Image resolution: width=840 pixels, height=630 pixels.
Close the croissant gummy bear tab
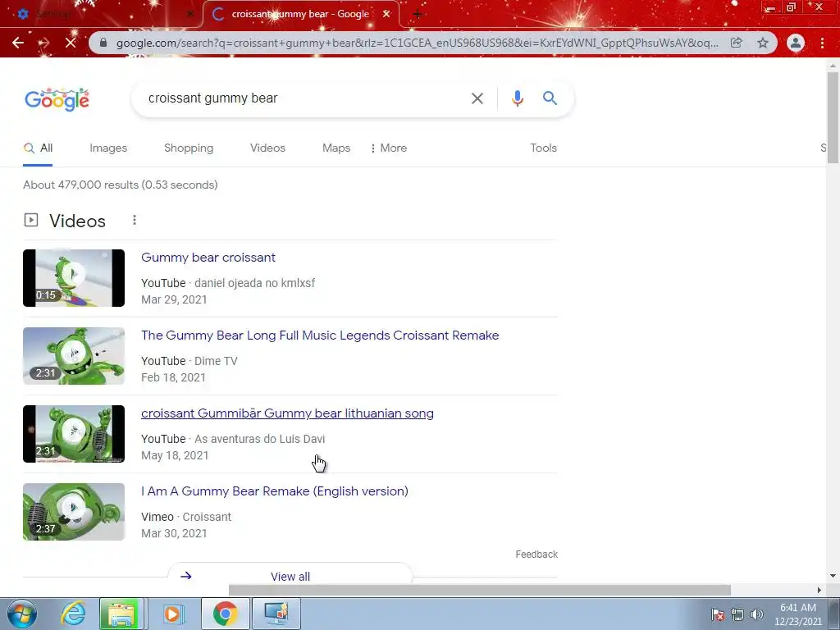386,15
